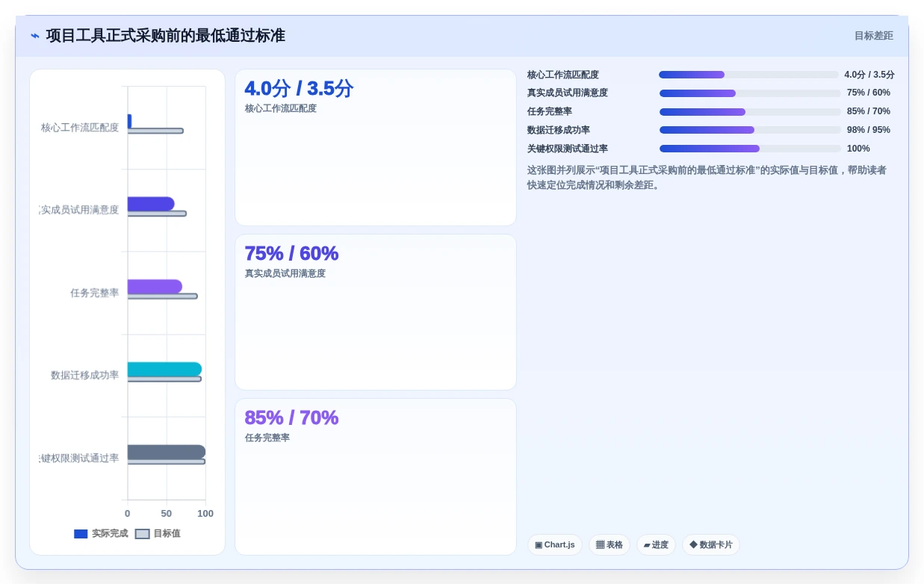Click the 任务完整率 progress bar
Viewport: 924px width, 584px height.
click(750, 112)
